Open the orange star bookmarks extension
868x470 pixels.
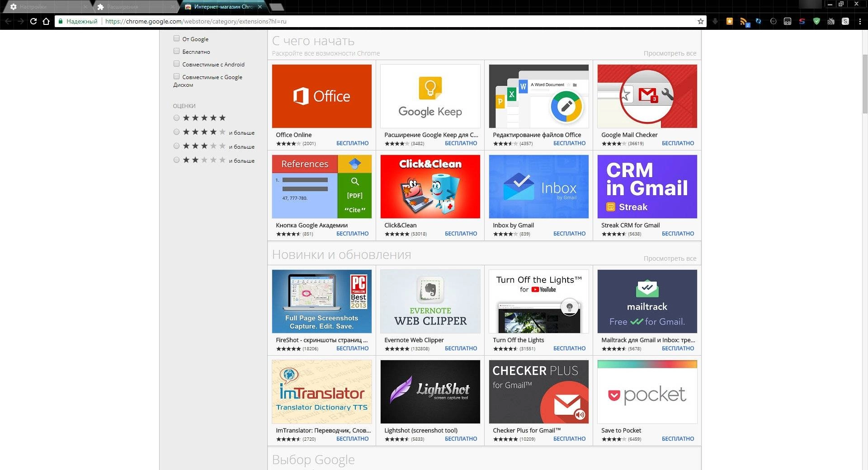(x=729, y=21)
